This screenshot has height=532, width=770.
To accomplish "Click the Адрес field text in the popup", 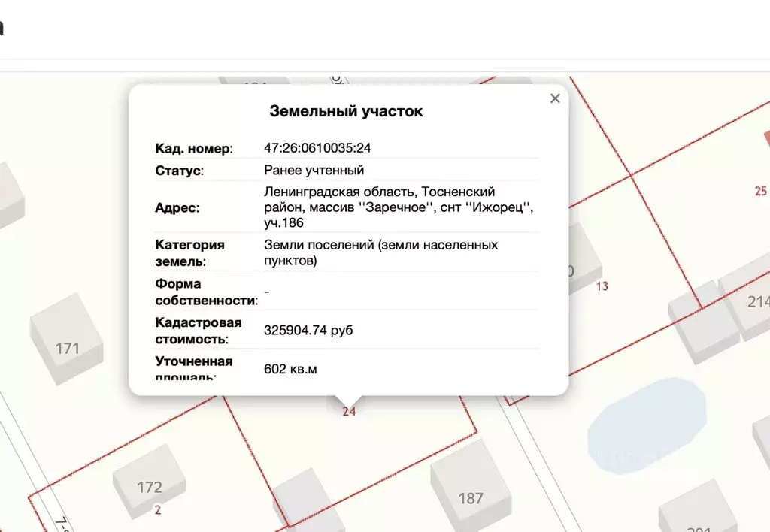I will [x=399, y=207].
